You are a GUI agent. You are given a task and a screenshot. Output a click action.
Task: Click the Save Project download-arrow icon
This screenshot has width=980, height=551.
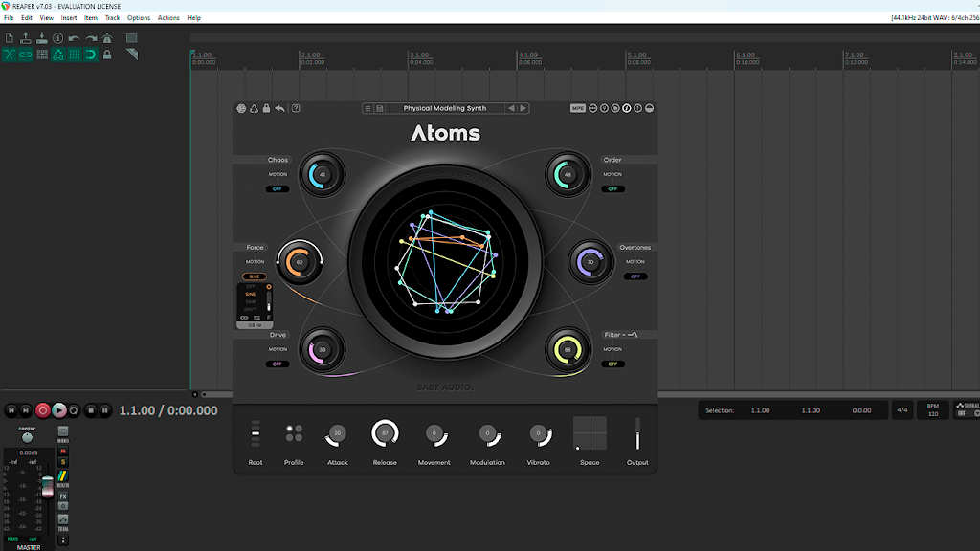42,38
